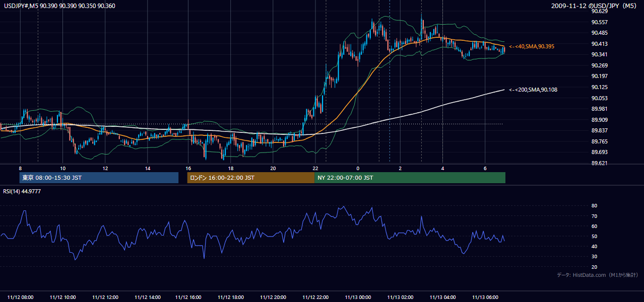Click hour tick 2 under price chart
This screenshot has width=644, height=302.
pyautogui.click(x=400, y=168)
